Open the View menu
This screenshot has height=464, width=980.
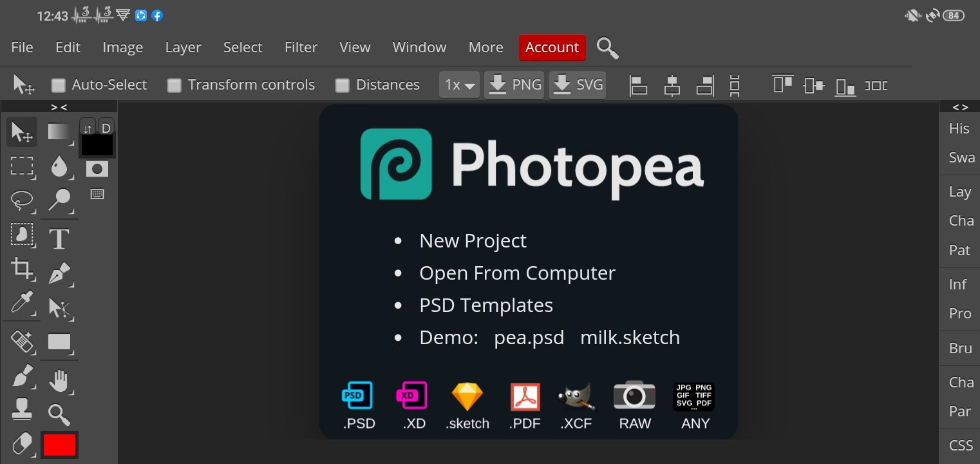point(355,47)
